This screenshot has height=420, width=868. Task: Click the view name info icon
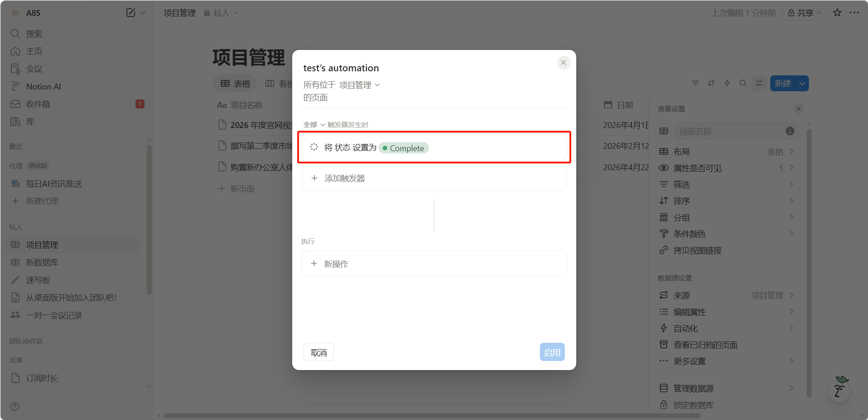pyautogui.click(x=790, y=131)
